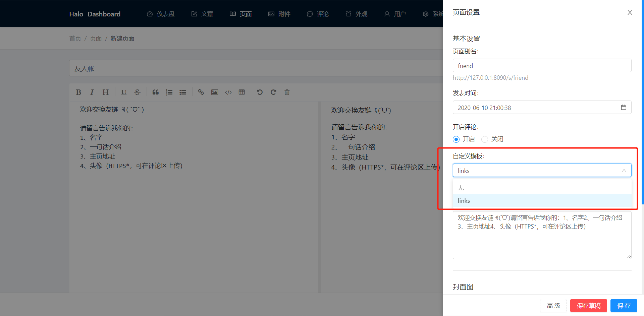The height and width of the screenshot is (316, 644).
Task: Click the 高级 button
Action: 553,306
